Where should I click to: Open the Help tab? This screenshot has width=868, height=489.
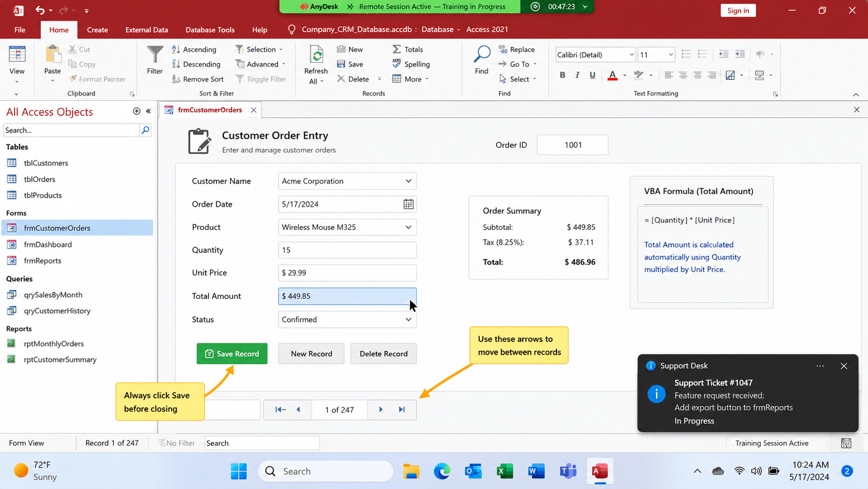pyautogui.click(x=260, y=30)
